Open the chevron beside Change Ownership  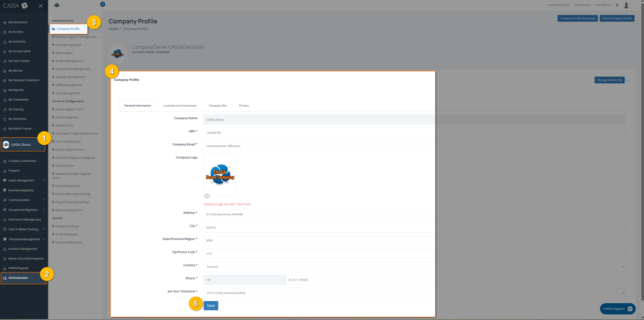pyautogui.click(x=628, y=80)
